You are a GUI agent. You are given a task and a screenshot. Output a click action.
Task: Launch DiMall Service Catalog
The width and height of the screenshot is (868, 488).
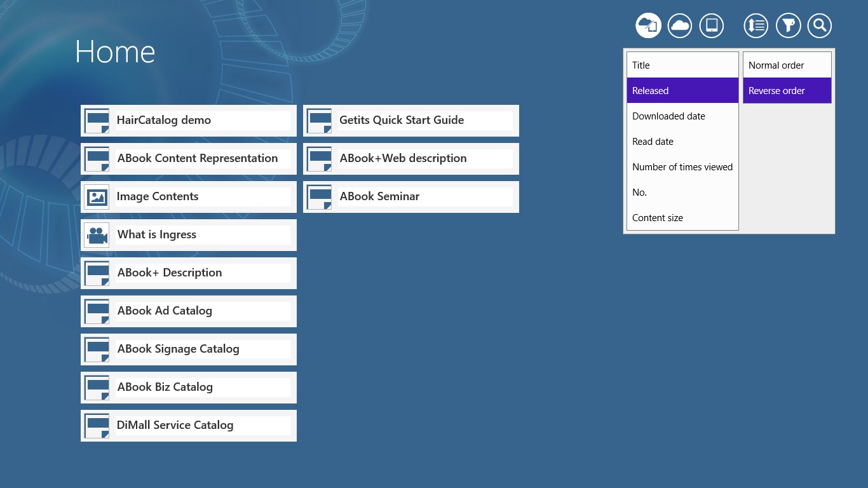[x=189, y=425]
